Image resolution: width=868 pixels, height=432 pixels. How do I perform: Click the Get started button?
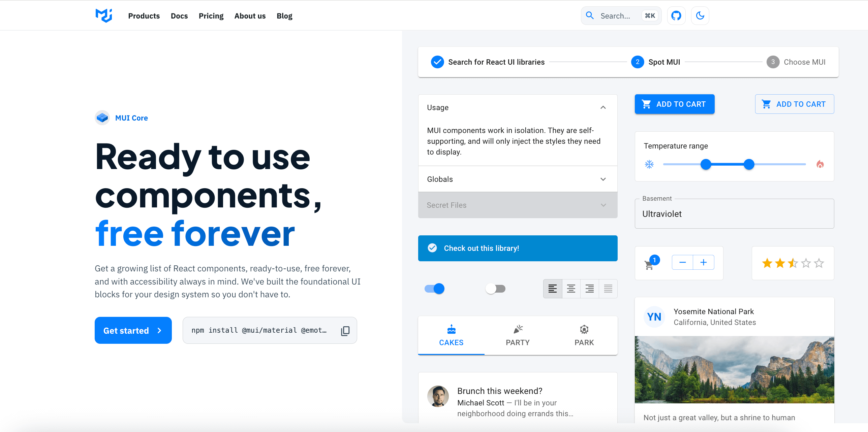(133, 330)
